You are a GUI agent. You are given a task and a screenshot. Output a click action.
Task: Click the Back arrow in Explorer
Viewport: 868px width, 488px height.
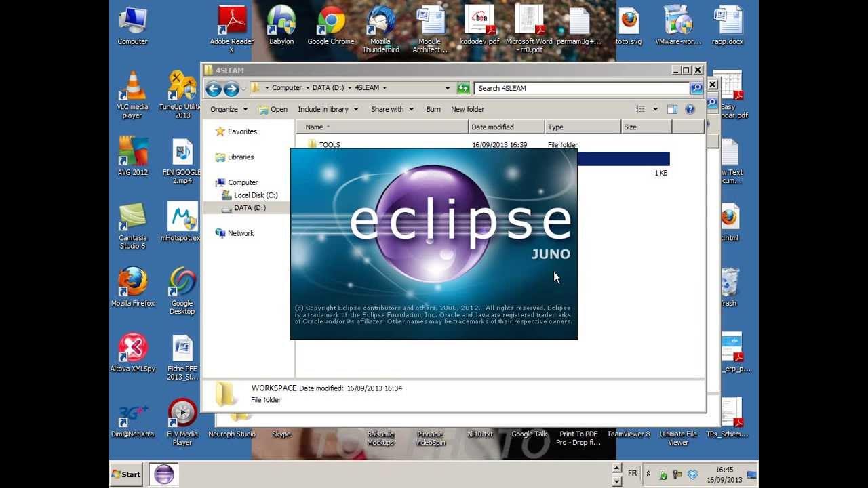click(214, 88)
